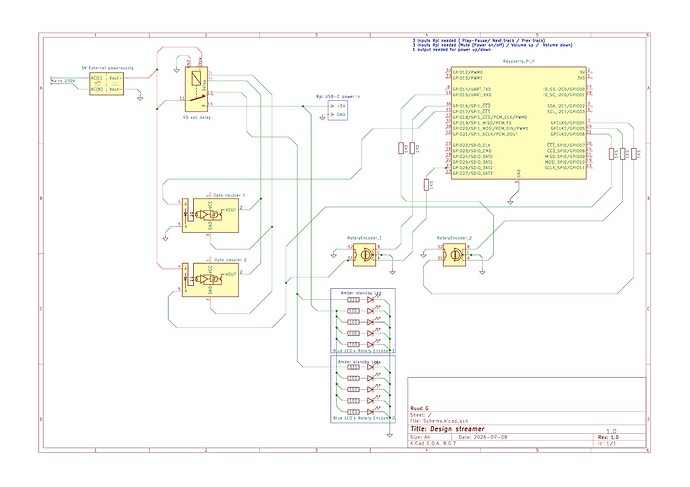Click the "Opto coupler 2" label
The image size is (690, 487).
click(x=230, y=260)
